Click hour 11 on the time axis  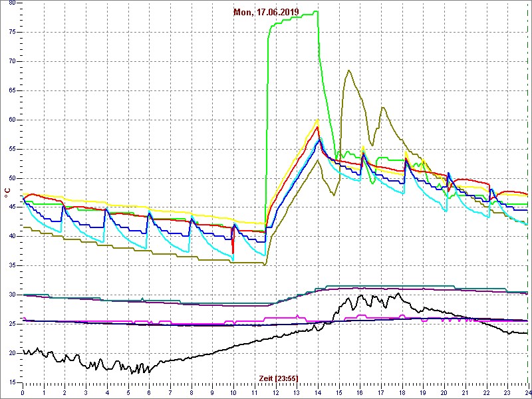click(255, 392)
